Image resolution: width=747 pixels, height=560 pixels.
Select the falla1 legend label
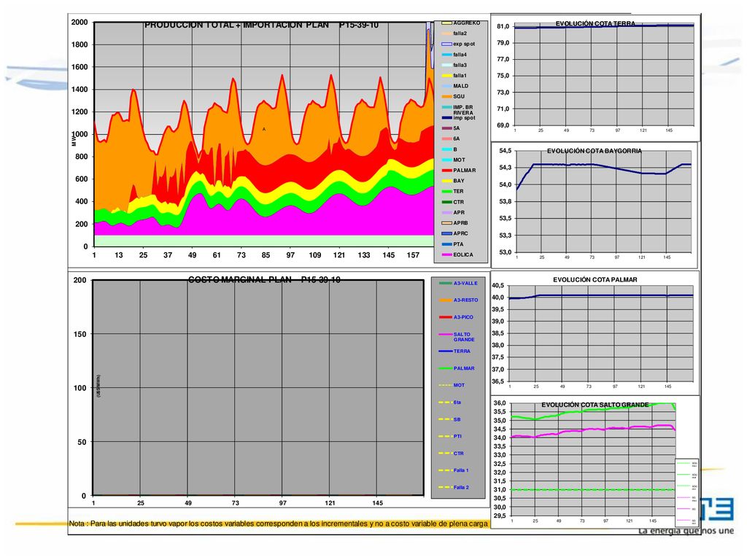click(x=460, y=76)
